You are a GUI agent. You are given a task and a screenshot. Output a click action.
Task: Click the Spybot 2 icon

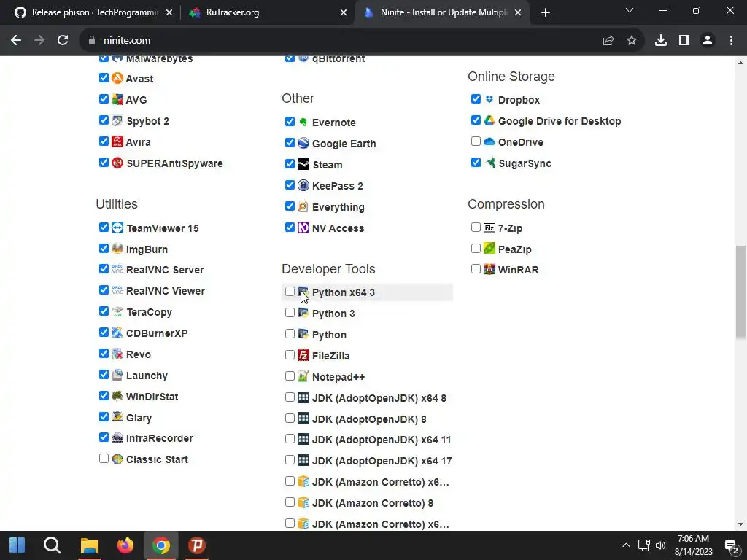[117, 120]
